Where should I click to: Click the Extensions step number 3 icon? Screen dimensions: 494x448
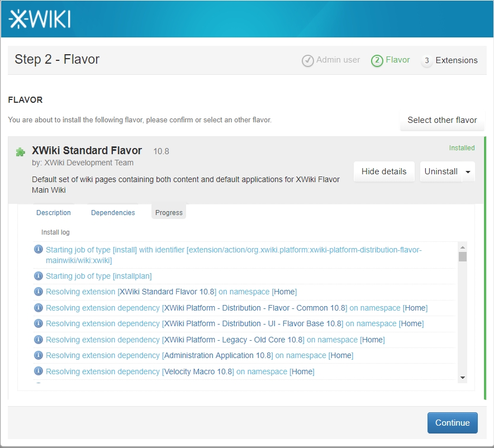(427, 60)
